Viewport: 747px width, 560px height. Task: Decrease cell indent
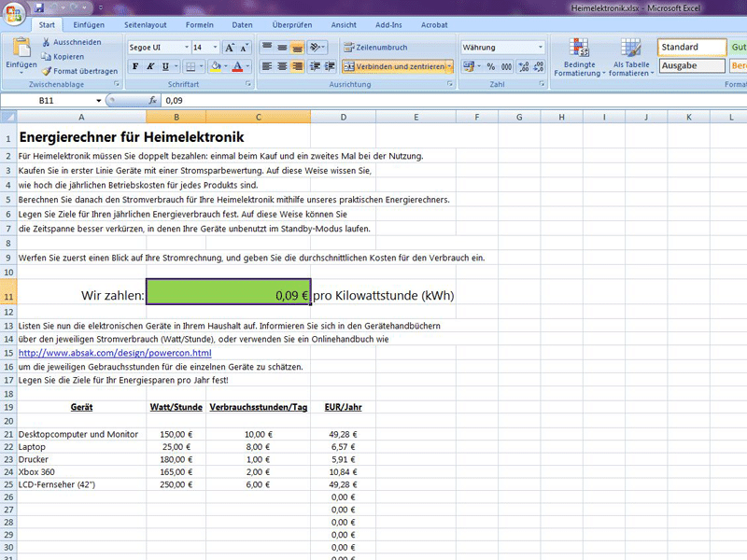click(x=315, y=66)
